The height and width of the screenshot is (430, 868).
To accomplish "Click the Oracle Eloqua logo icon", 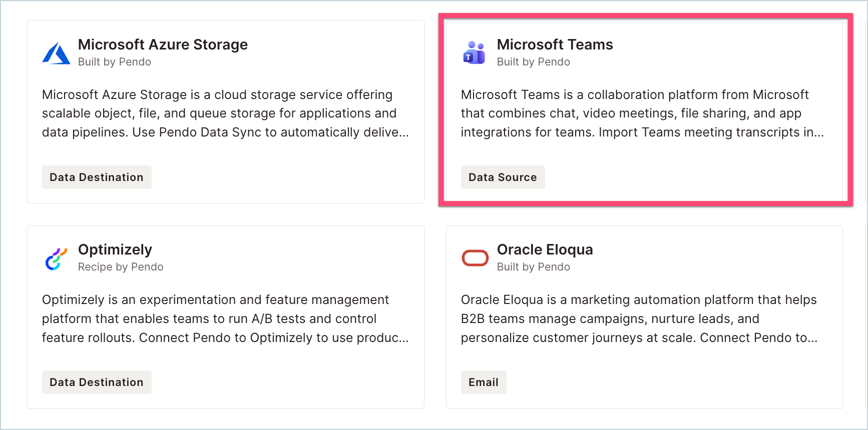I will [475, 258].
